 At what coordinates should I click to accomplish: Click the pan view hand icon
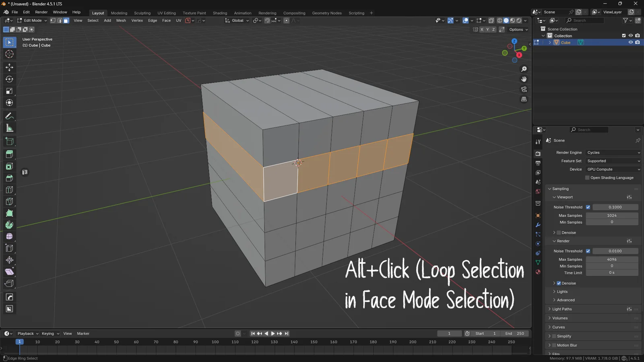pos(524,79)
